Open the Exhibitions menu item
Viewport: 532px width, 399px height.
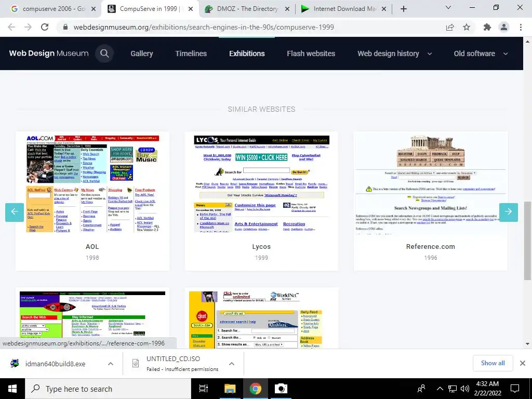click(247, 54)
